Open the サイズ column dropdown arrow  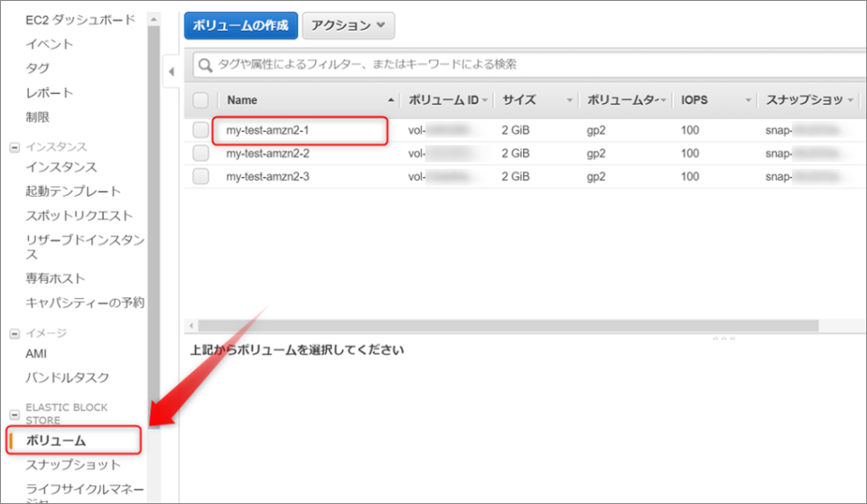(570, 100)
